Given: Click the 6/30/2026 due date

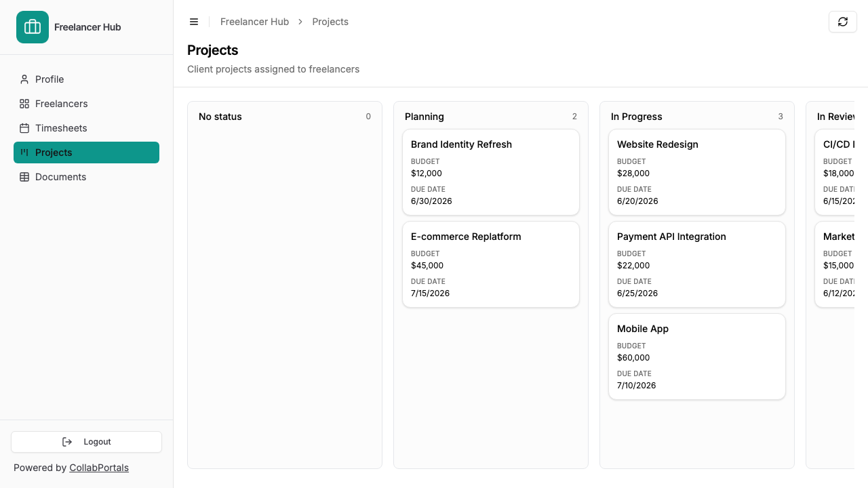Looking at the screenshot, I should (431, 201).
